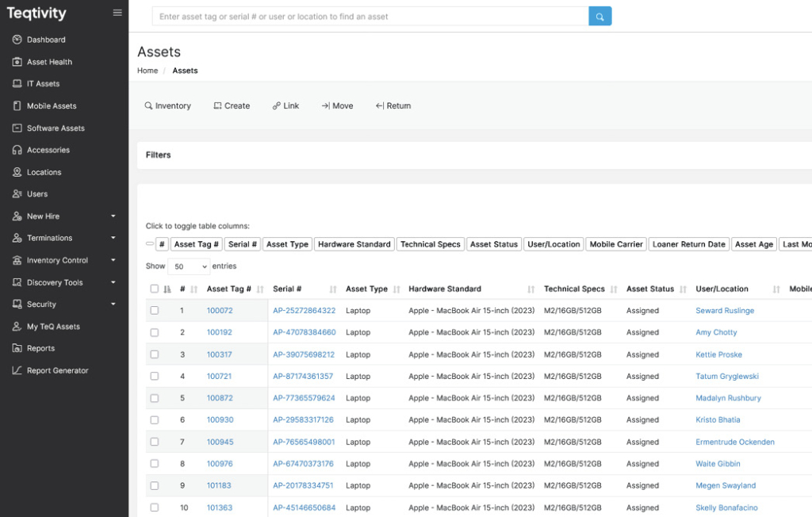Open the Show entries count dropdown
The height and width of the screenshot is (517, 812).
(189, 266)
